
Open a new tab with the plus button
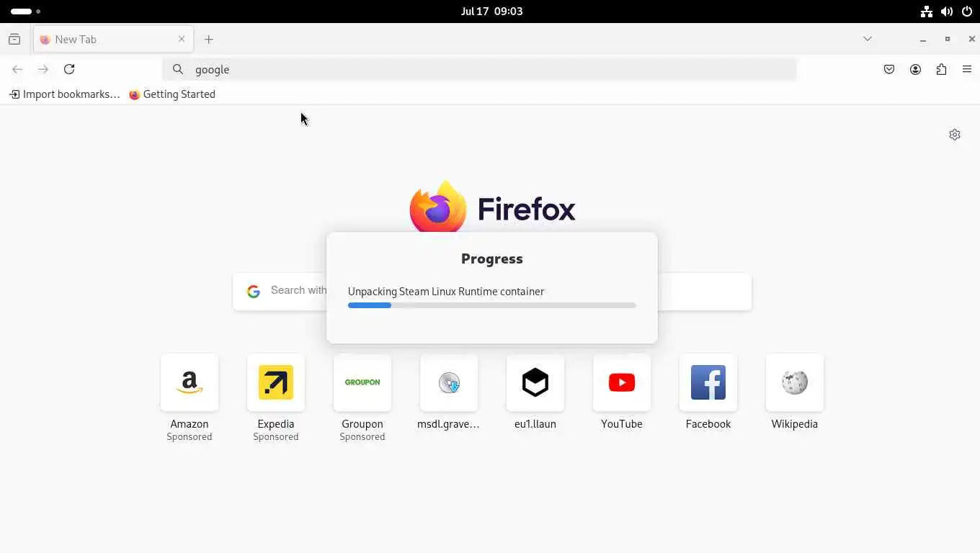point(209,39)
